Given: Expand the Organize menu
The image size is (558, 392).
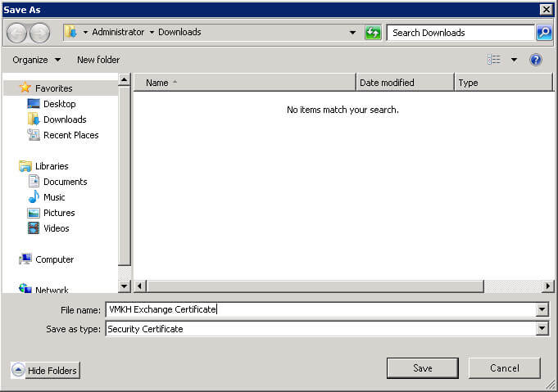Looking at the screenshot, I should [37, 60].
